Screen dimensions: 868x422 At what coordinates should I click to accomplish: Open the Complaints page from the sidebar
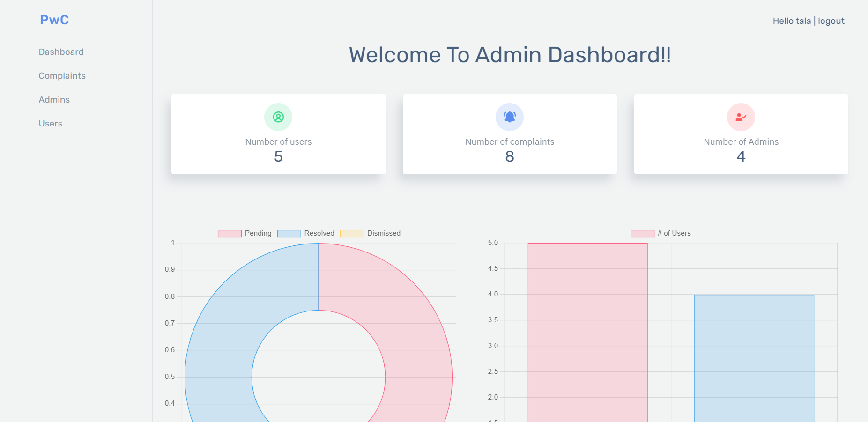62,75
